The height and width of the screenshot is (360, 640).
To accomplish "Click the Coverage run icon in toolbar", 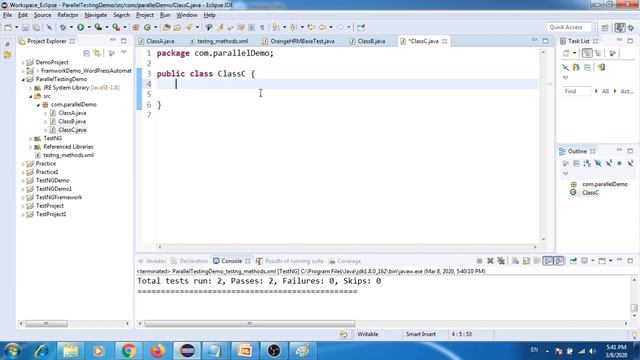I will (x=98, y=27).
